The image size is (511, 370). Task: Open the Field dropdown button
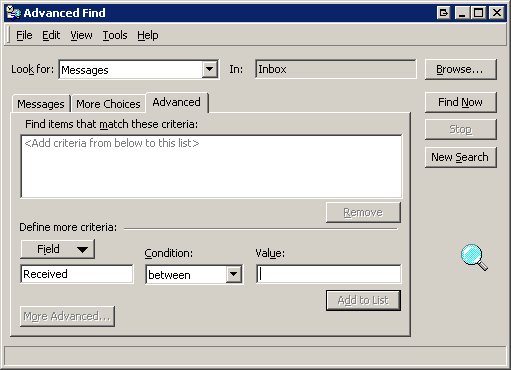[x=58, y=249]
